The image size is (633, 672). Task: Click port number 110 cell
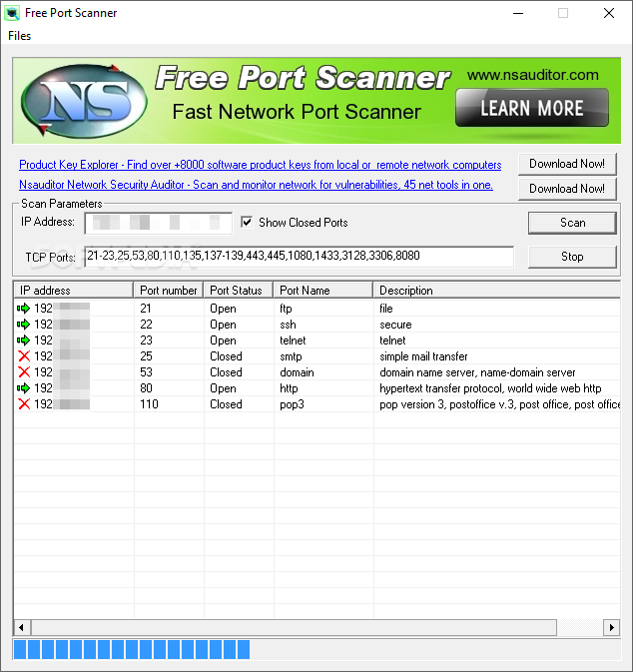(x=149, y=404)
